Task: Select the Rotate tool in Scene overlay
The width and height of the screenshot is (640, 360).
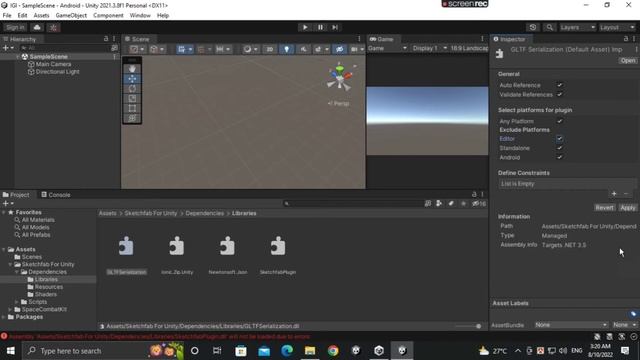Action: point(132,89)
